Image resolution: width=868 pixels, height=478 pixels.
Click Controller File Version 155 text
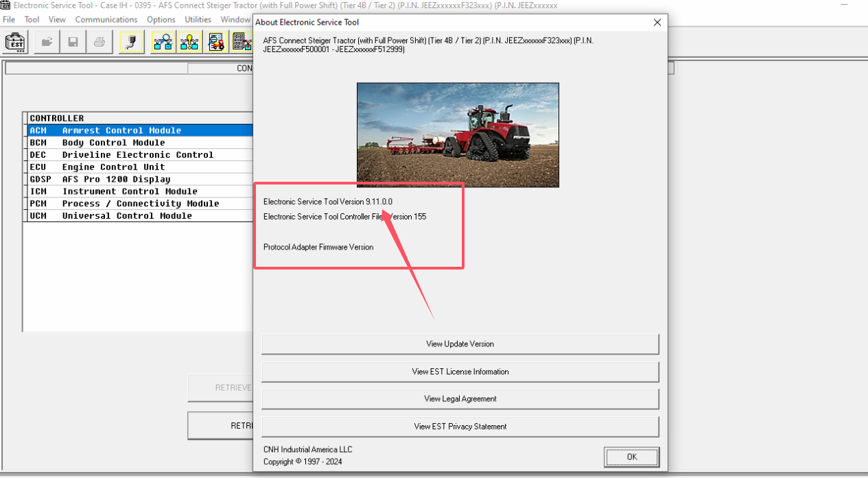point(344,217)
